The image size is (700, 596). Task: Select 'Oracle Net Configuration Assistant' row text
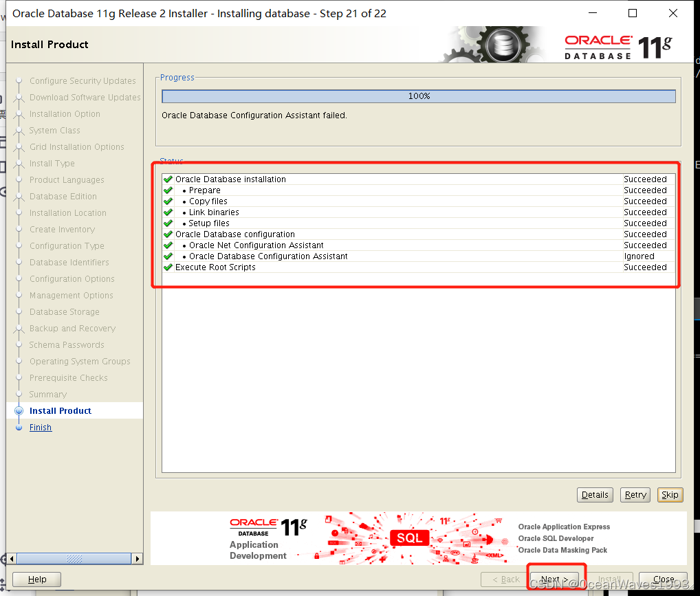click(256, 245)
